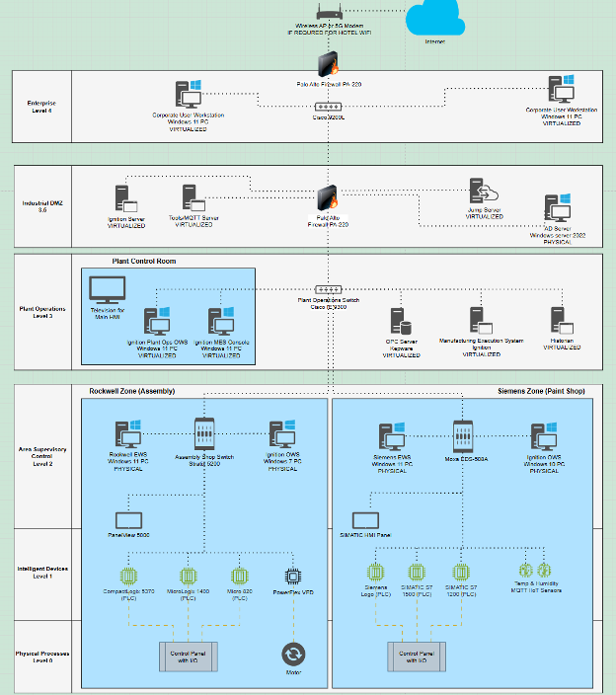Click the Ignition Server icon in Industrial DMZ
616x695 pixels.
(125, 199)
